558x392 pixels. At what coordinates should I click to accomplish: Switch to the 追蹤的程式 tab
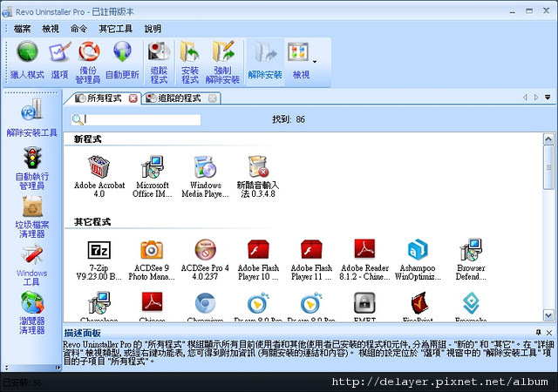tap(180, 98)
